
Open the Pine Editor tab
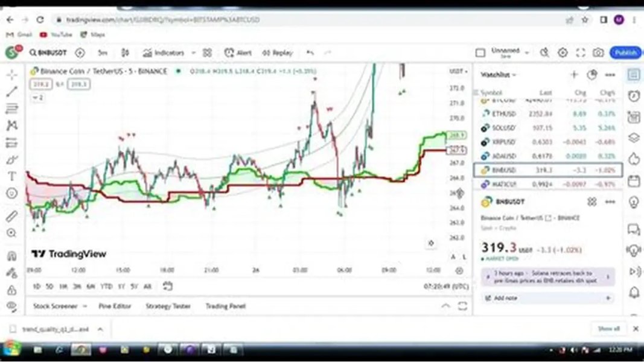click(115, 306)
